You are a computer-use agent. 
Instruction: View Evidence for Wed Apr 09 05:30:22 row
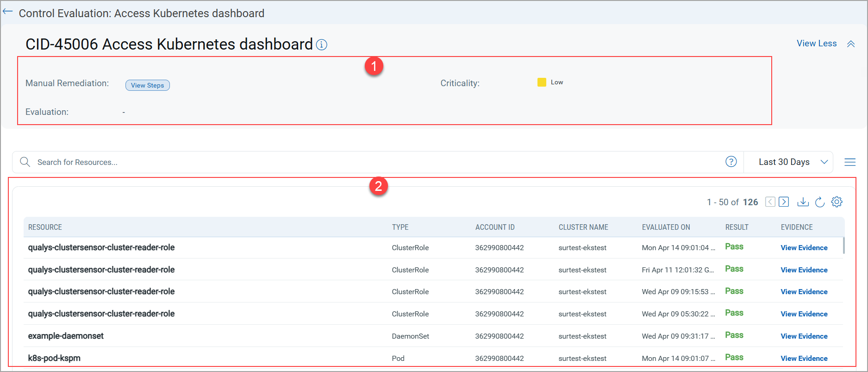click(804, 314)
